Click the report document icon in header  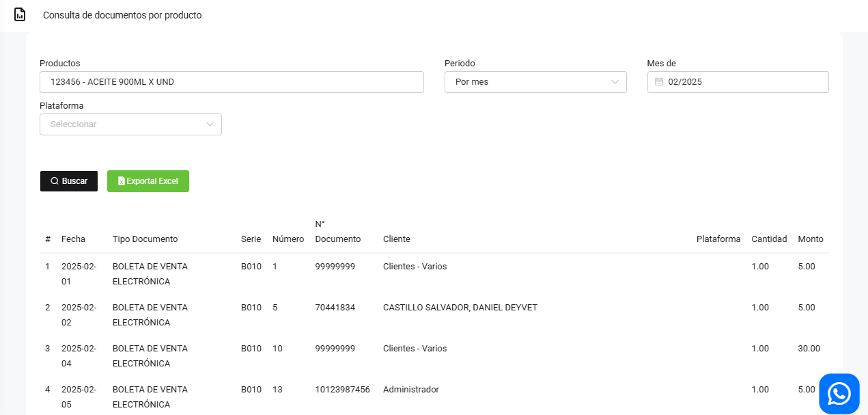point(20,14)
